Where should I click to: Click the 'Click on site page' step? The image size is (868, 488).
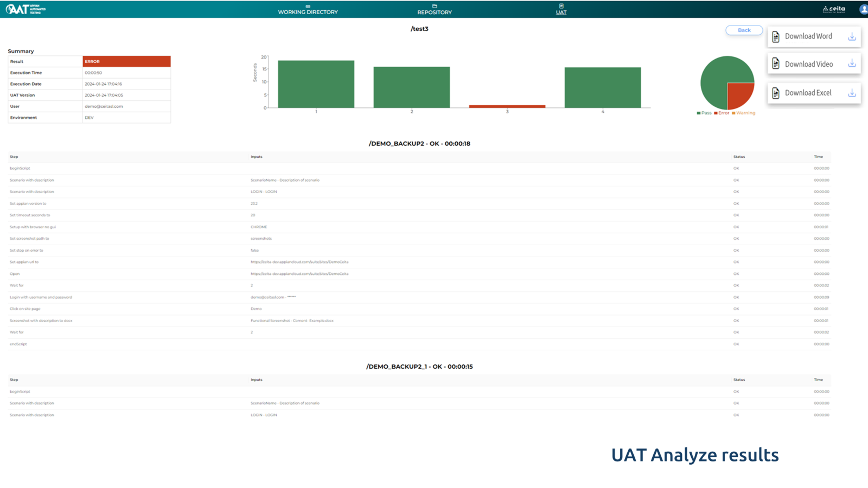click(x=25, y=309)
